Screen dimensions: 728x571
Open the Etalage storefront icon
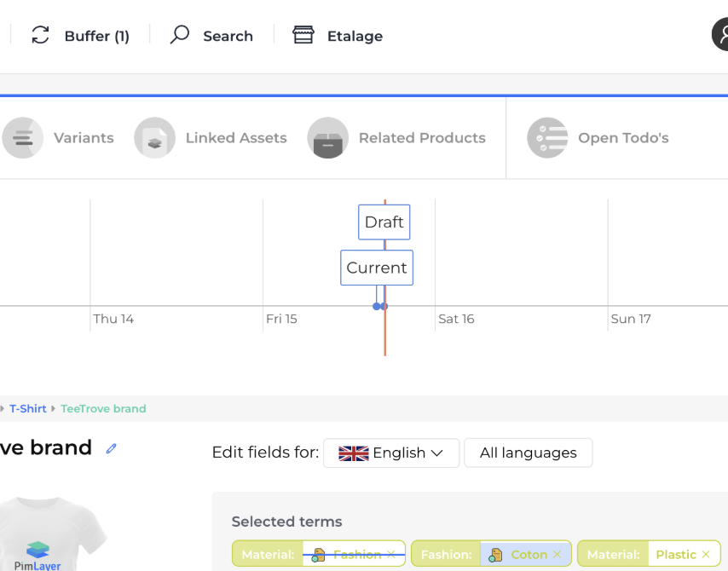[303, 36]
